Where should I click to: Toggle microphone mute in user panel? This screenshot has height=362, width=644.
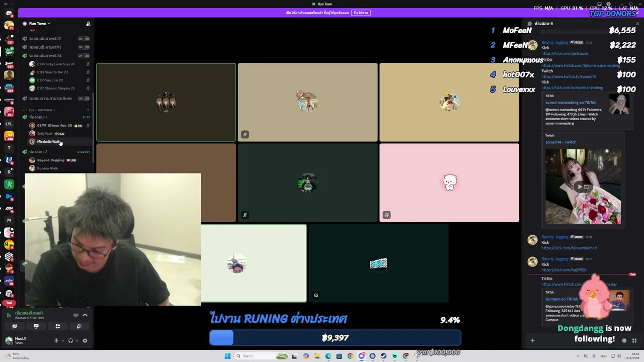pos(56,341)
